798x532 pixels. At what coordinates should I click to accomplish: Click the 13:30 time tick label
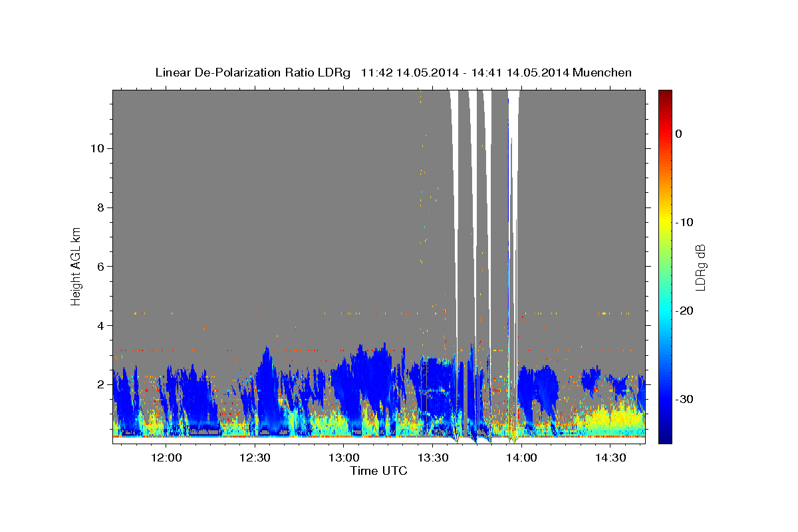[x=432, y=458]
